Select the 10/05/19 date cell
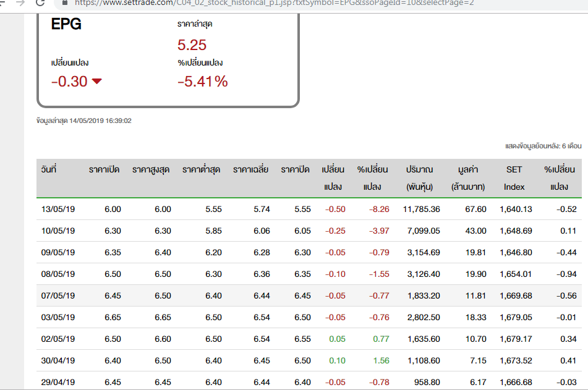 click(58, 231)
